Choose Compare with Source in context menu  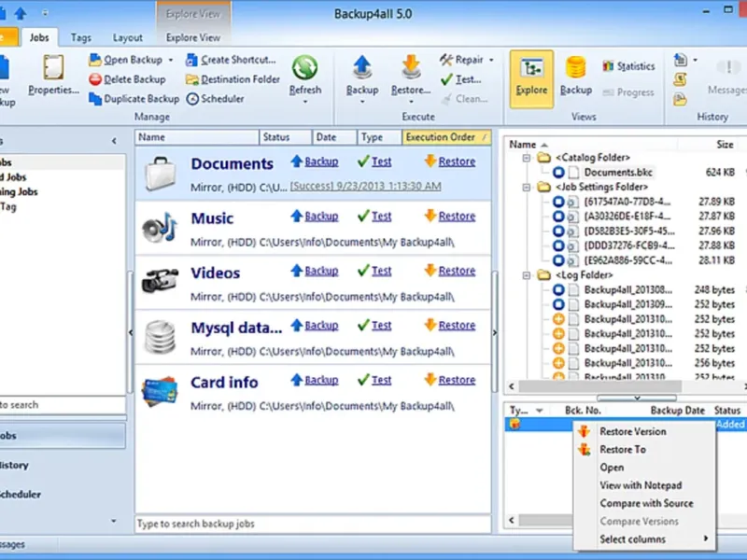pos(645,503)
